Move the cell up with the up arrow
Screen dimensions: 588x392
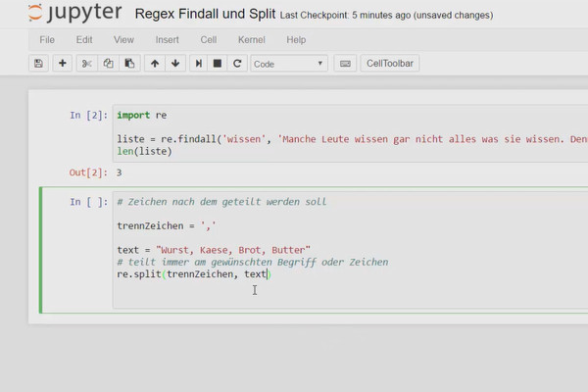tap(155, 64)
